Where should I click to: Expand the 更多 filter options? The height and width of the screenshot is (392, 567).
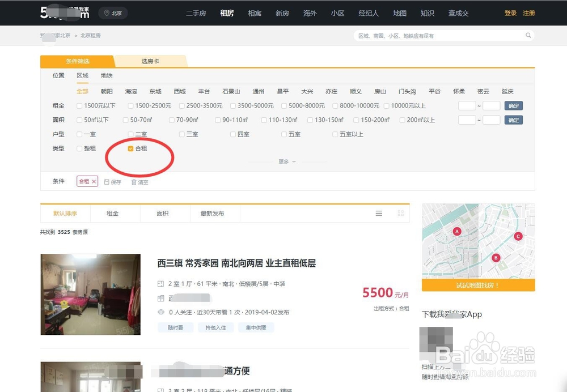click(287, 161)
